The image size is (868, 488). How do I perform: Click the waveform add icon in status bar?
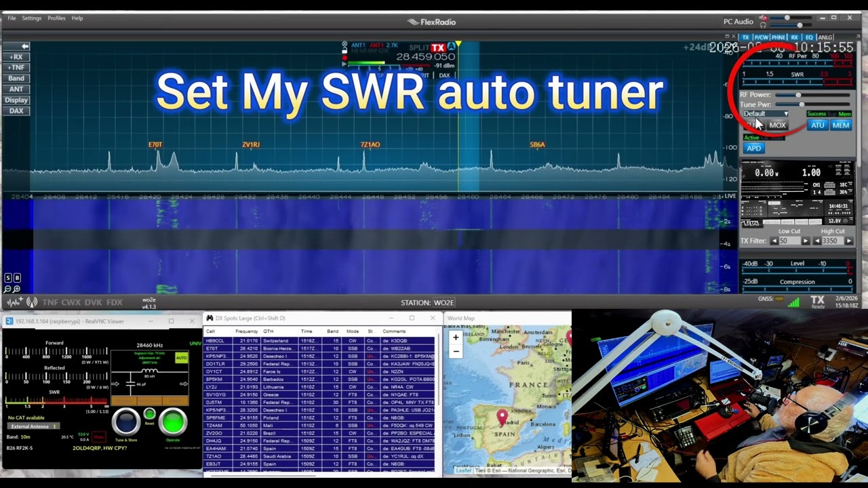(x=14, y=302)
